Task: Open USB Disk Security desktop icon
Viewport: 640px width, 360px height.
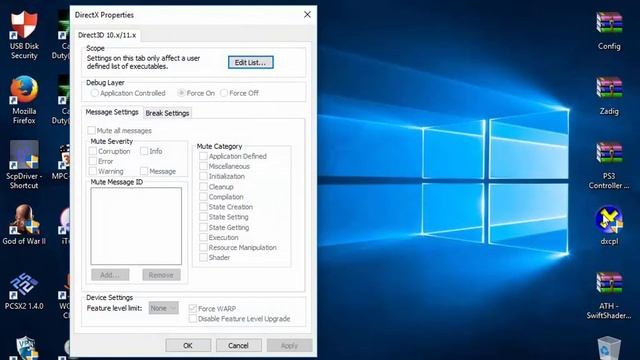Action: 24,35
